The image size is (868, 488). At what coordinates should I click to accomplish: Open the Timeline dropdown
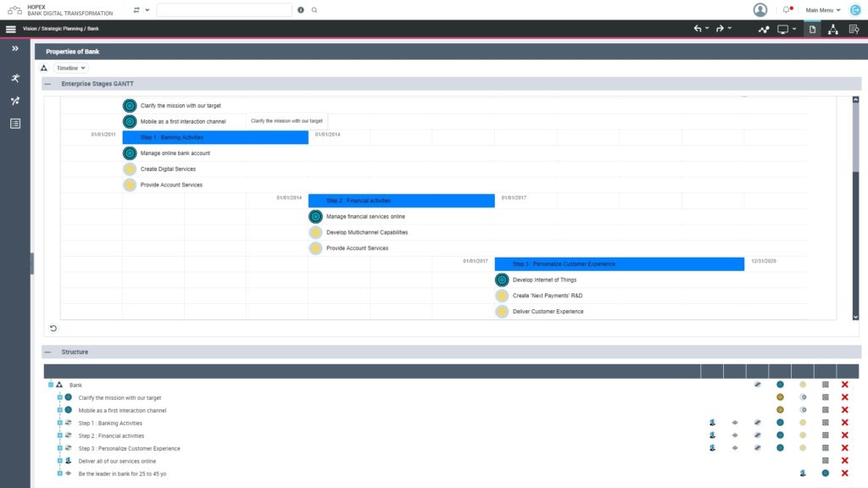pyautogui.click(x=70, y=67)
